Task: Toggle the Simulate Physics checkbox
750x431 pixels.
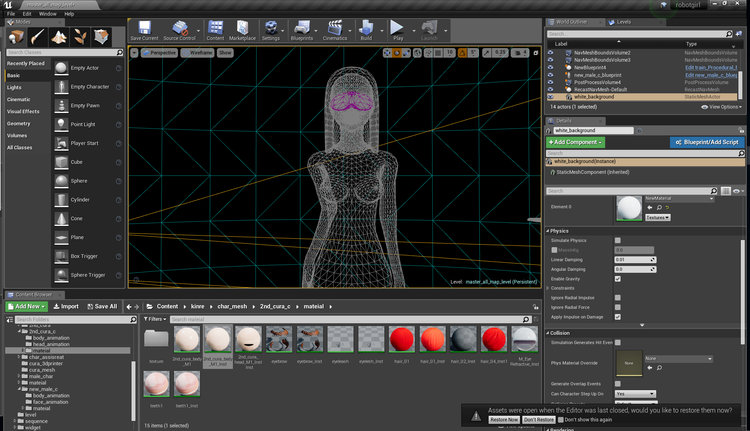Action: (618, 240)
